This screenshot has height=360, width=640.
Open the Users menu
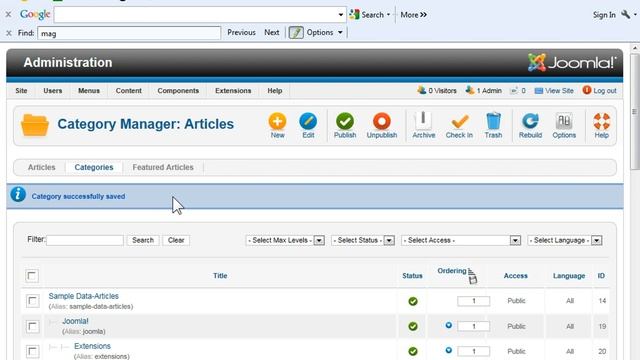click(53, 91)
